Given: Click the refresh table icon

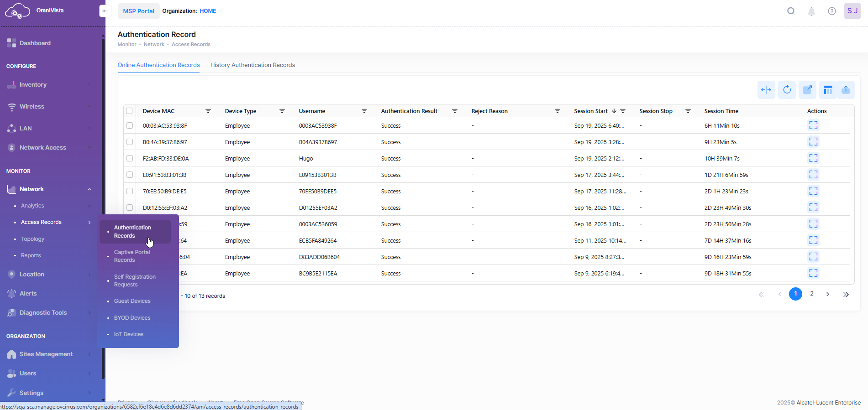Looking at the screenshot, I should [787, 90].
